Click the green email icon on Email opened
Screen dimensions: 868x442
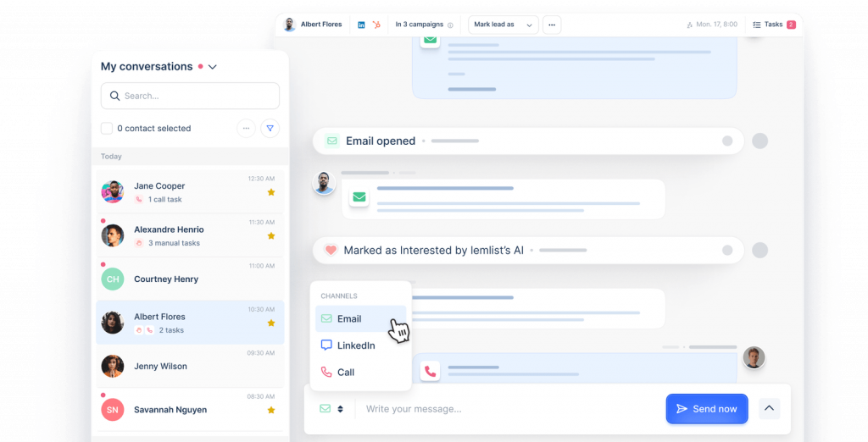(x=331, y=141)
